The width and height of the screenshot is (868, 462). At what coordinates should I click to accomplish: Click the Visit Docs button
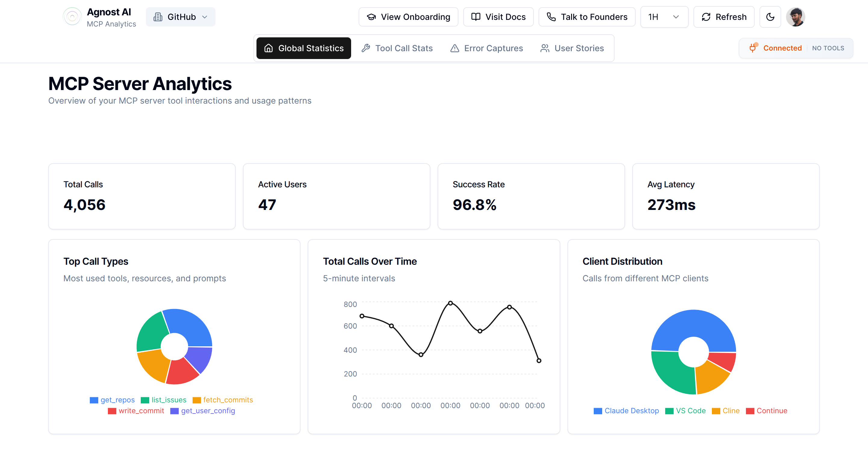tap(498, 17)
